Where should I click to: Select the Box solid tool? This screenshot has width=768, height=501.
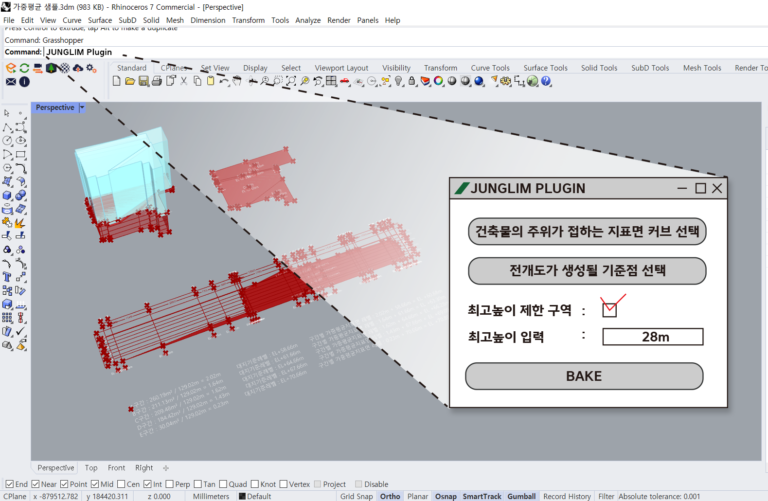[x=7, y=195]
